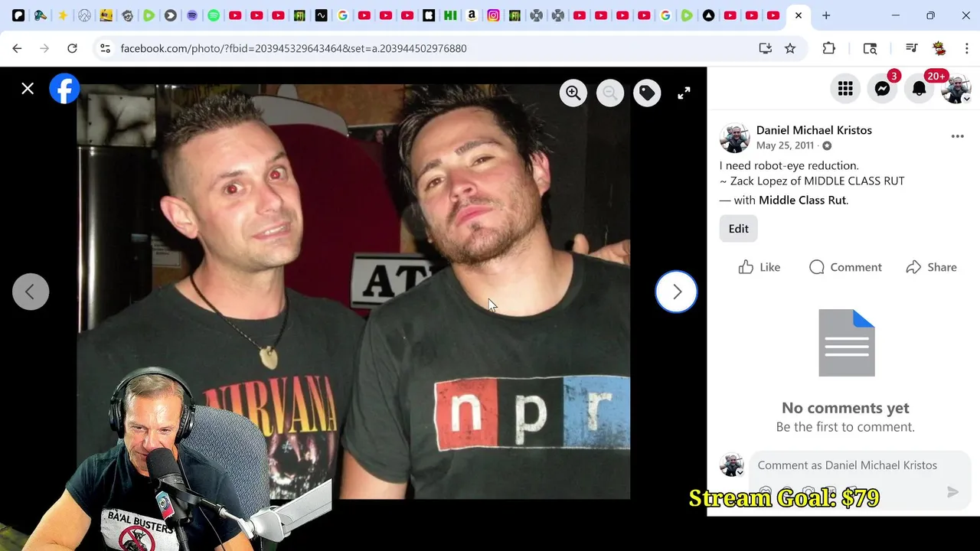The width and height of the screenshot is (980, 551).
Task: Click the send comment arrow
Action: coord(952,492)
